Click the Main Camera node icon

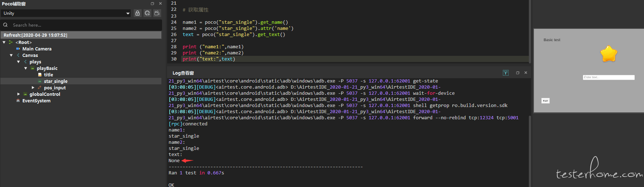(18, 49)
